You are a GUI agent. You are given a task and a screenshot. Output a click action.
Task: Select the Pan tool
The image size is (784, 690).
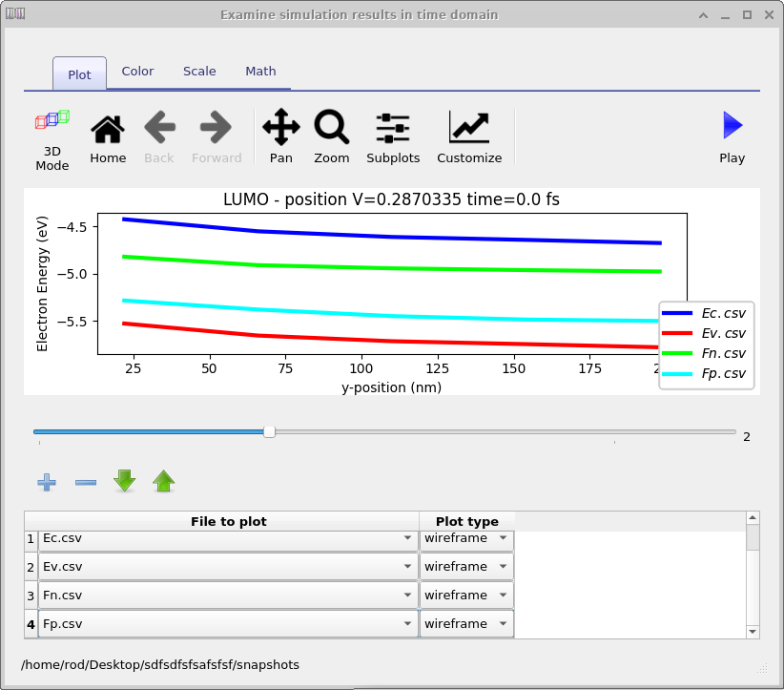tap(280, 138)
